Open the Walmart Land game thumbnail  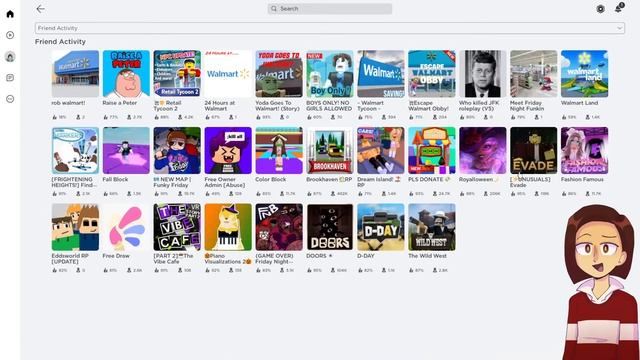(584, 74)
